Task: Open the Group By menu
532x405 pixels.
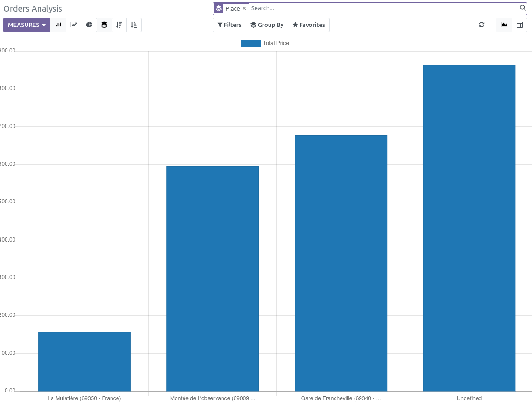Action: tap(267, 25)
